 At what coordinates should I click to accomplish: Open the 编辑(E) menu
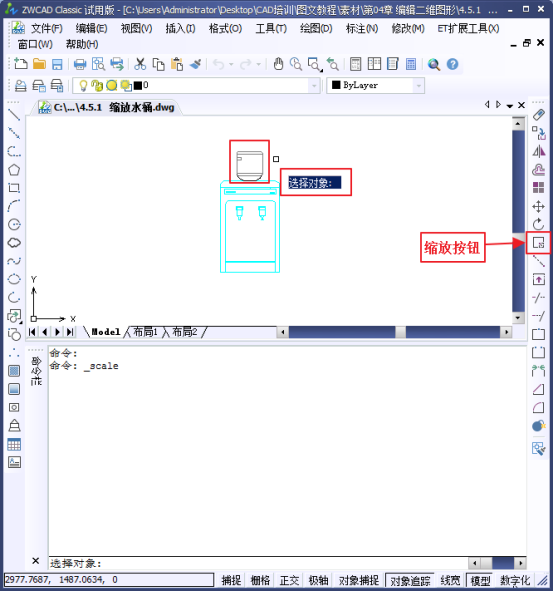point(91,28)
